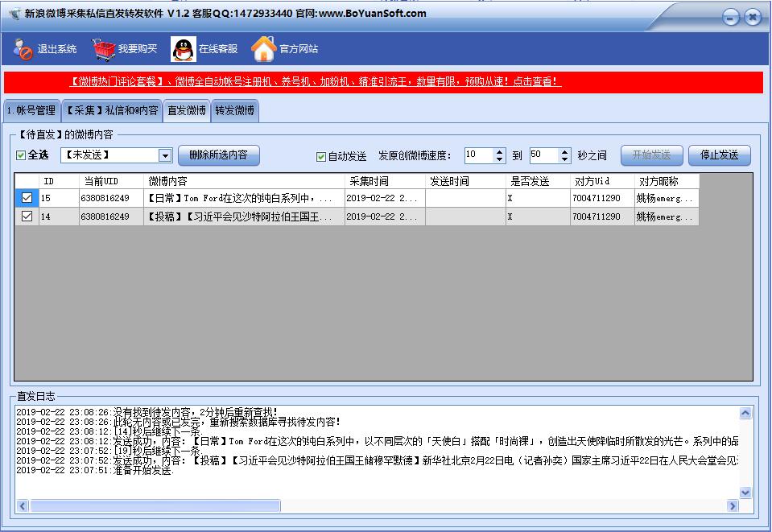Increase the maximum speed value of 50
772x532 pixels.
(x=565, y=152)
